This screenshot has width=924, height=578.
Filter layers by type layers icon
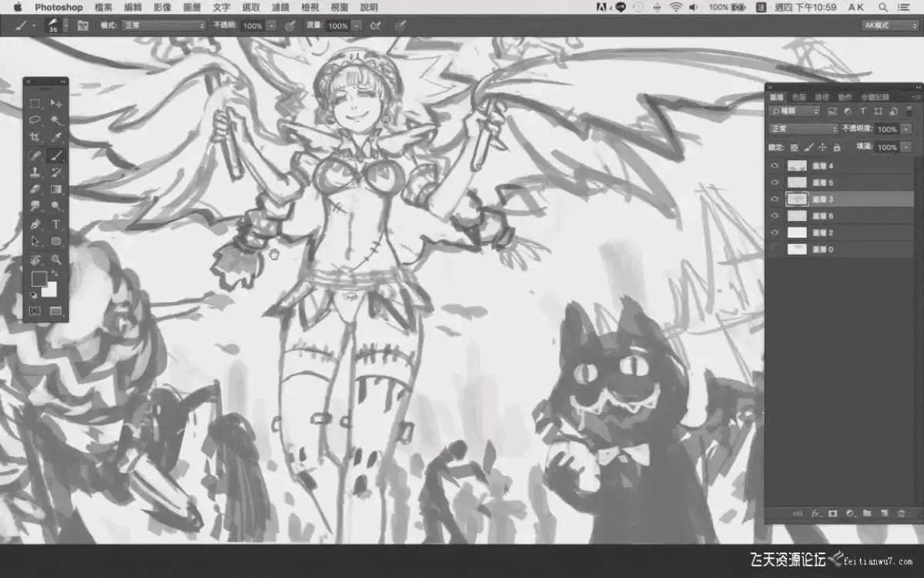coord(862,112)
